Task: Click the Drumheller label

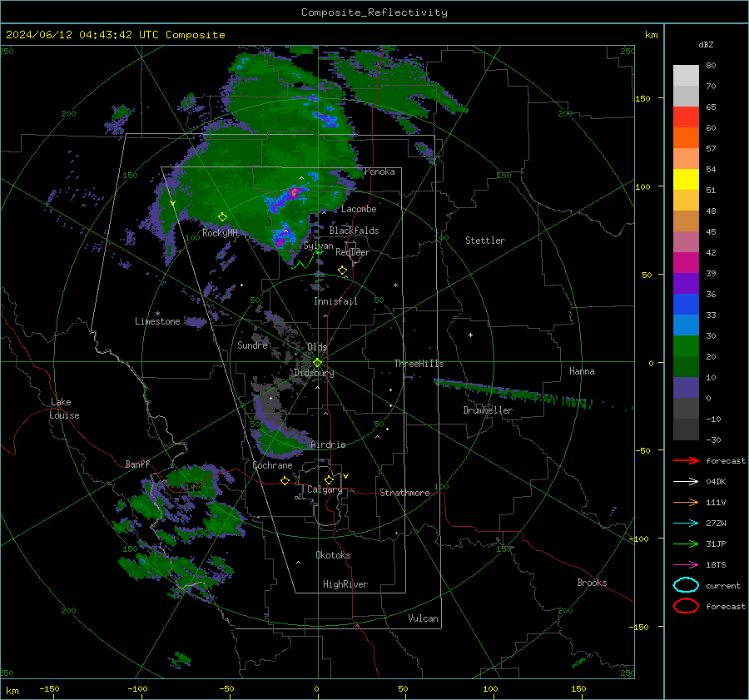Action: [x=488, y=410]
